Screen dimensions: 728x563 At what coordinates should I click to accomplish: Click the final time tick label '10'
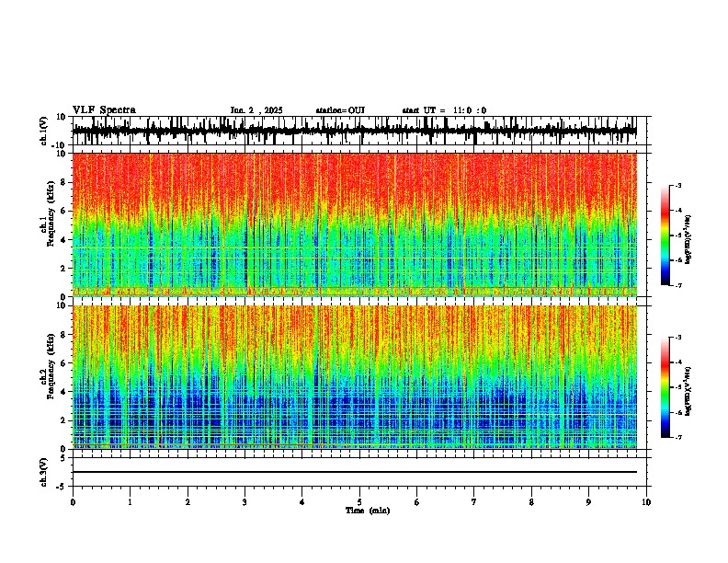(x=646, y=502)
